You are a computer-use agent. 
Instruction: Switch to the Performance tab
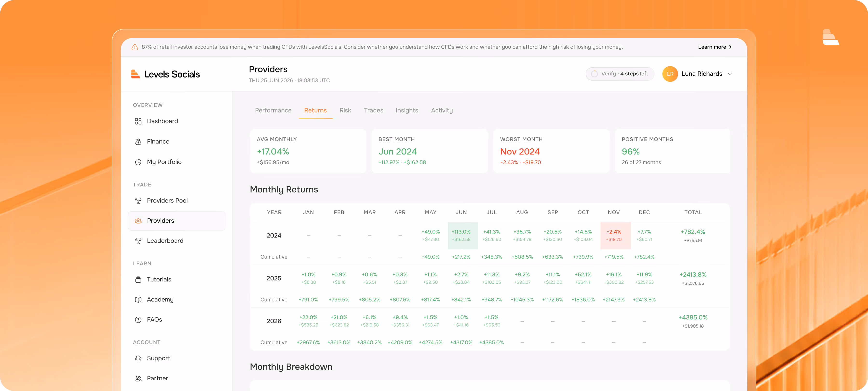coord(273,110)
